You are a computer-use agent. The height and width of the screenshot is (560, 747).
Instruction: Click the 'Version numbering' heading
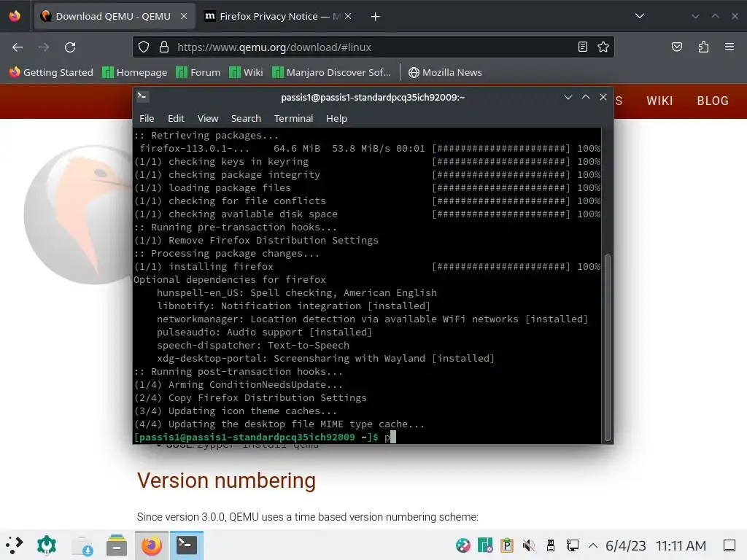226,480
